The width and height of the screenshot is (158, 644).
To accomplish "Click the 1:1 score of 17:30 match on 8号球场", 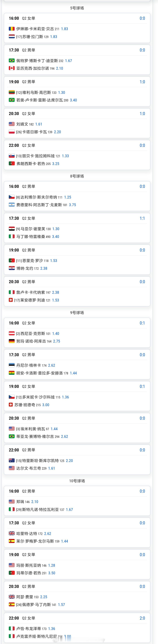I will [142, 218].
